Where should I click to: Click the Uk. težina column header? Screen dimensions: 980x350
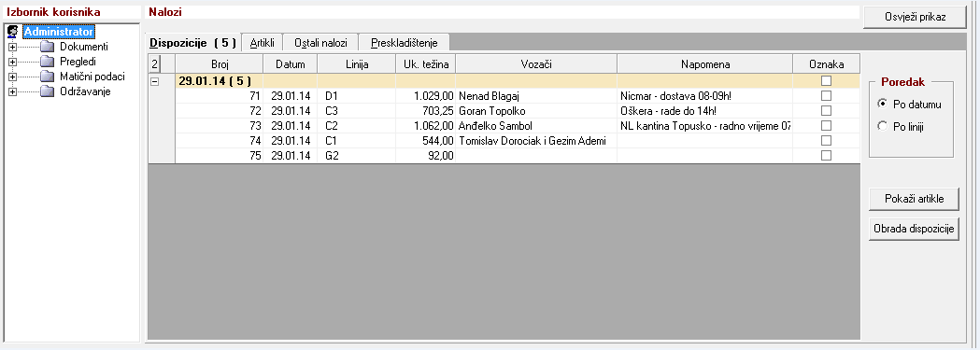click(426, 64)
